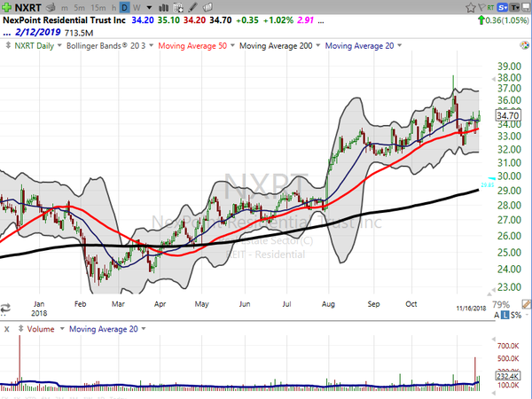
Task: Click the ellipsis after 2.91 value
Action: coord(321,21)
